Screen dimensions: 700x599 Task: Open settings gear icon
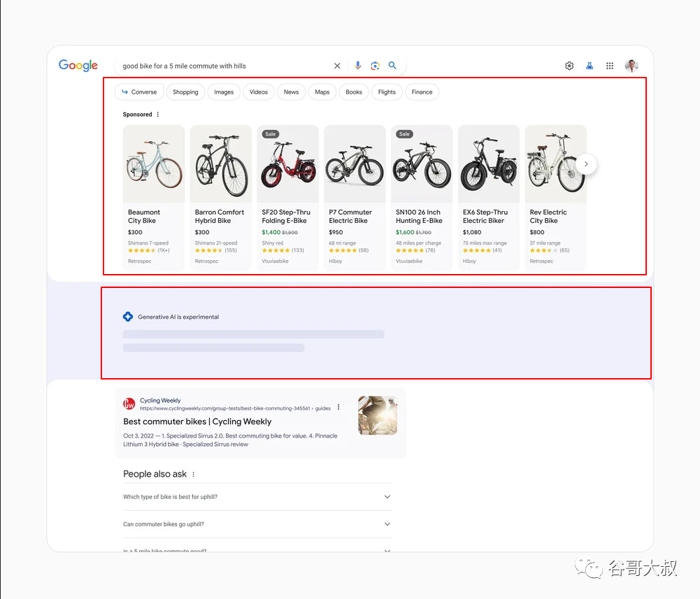pos(569,66)
